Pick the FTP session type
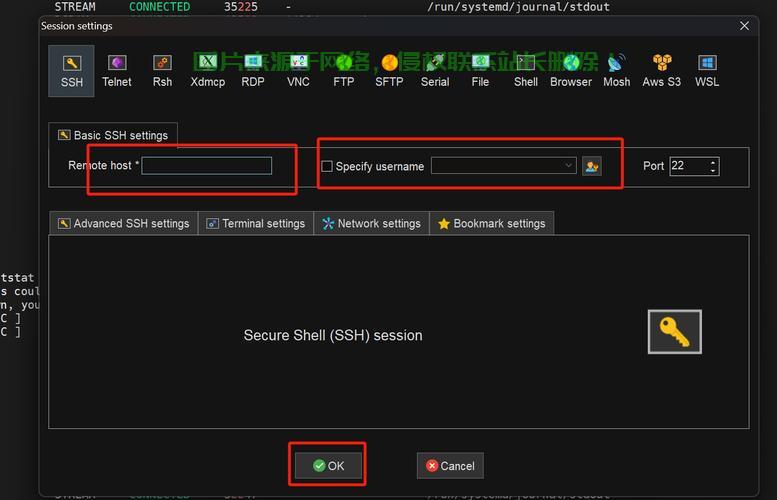This screenshot has height=500, width=777. 343,71
